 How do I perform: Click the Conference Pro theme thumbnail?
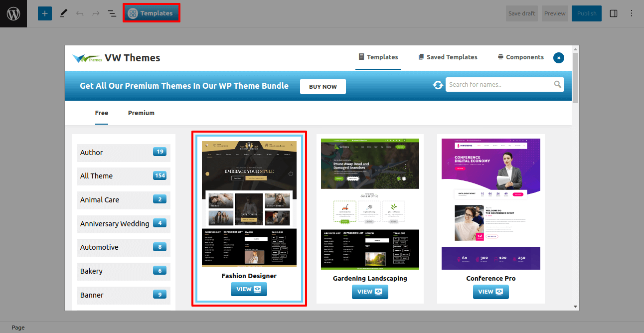coord(491,204)
